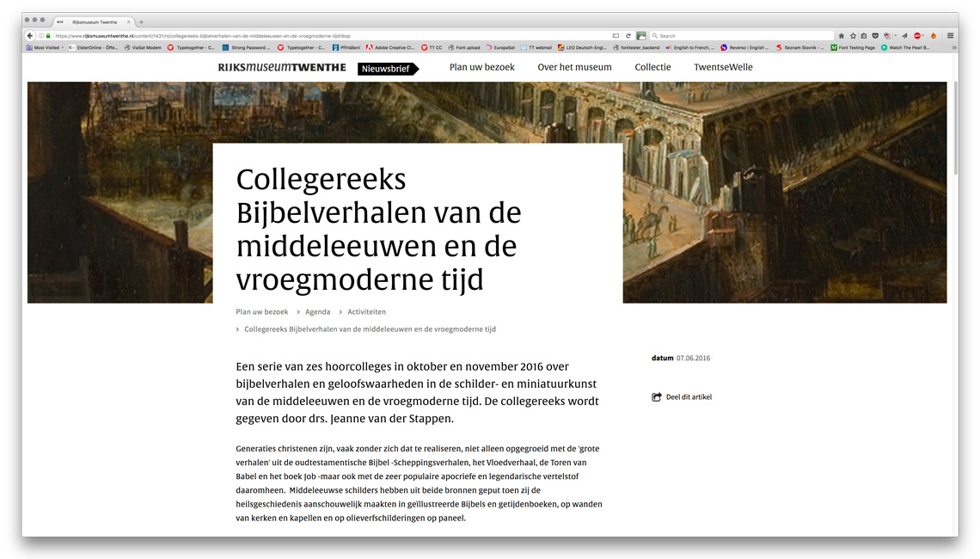Open the red Adblock extension icon
Image resolution: width=980 pixels, height=559 pixels.
[x=917, y=35]
